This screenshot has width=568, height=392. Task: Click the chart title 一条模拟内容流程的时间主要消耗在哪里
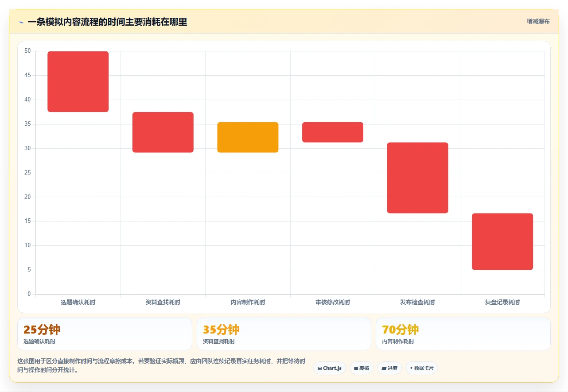pyautogui.click(x=107, y=22)
